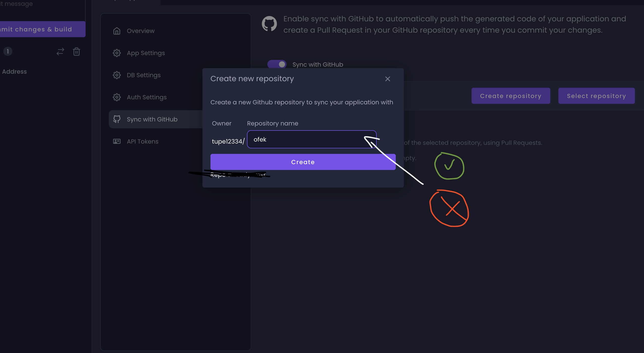The image size is (644, 353).
Task: Click the Create button in dialog
Action: click(303, 162)
